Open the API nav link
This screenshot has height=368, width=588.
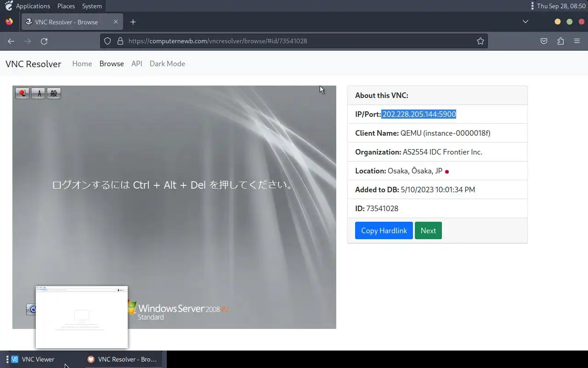(137, 63)
